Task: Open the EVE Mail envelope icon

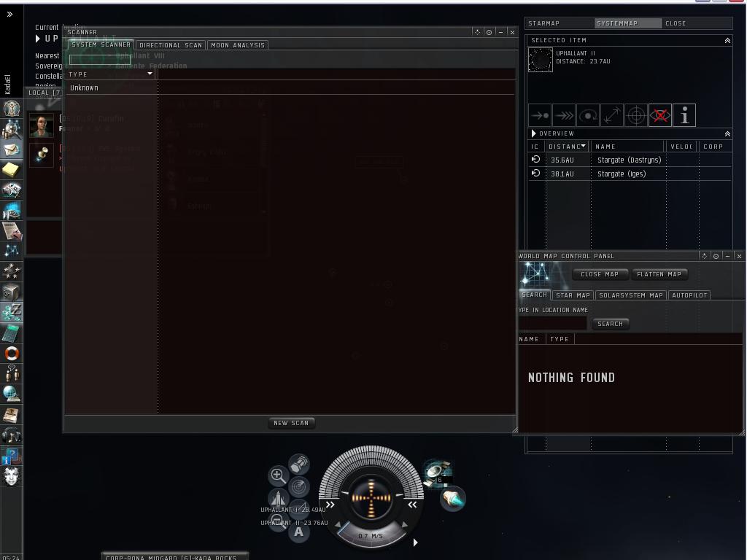Action: 12,149
